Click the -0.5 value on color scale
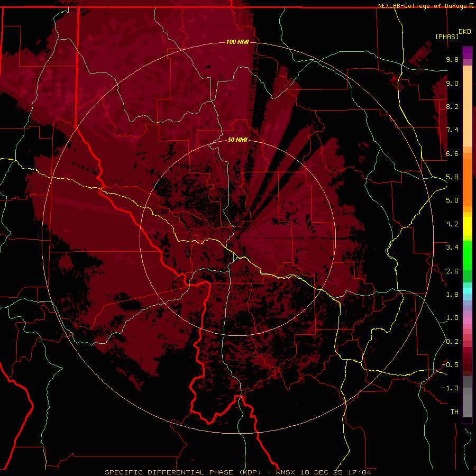This screenshot has width=476, height=476. coord(450,365)
